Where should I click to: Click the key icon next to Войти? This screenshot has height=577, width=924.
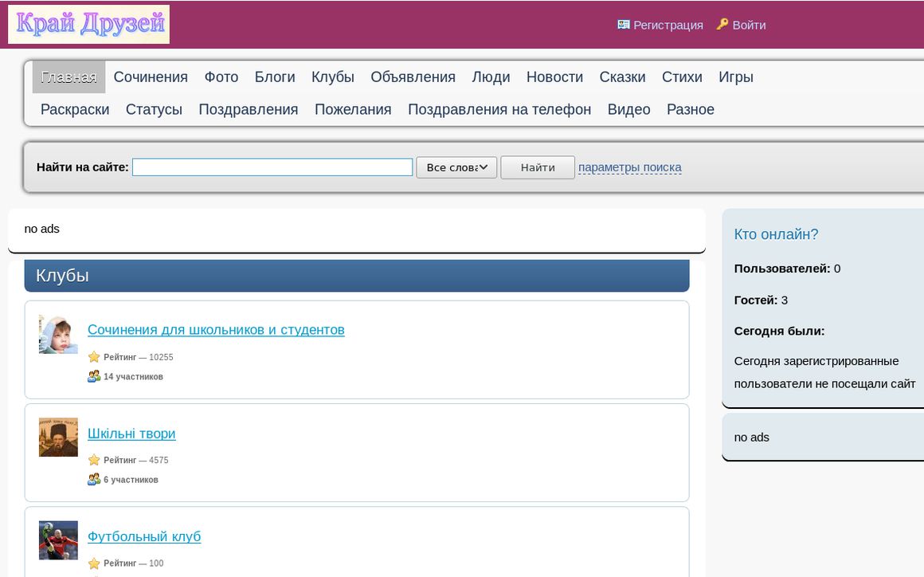pyautogui.click(x=722, y=25)
